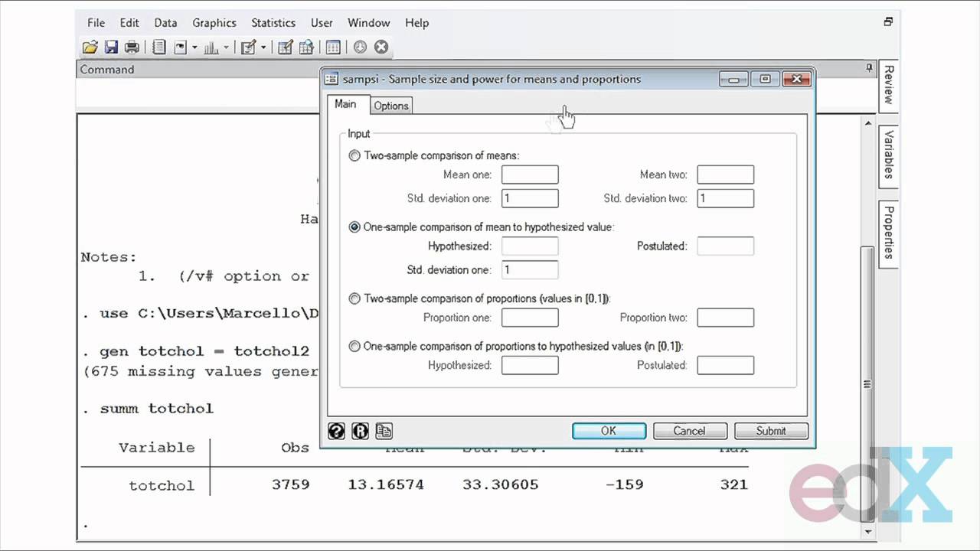Expand the Viewer icon dropdown arrow
Image resolution: width=980 pixels, height=551 pixels.
click(x=194, y=47)
